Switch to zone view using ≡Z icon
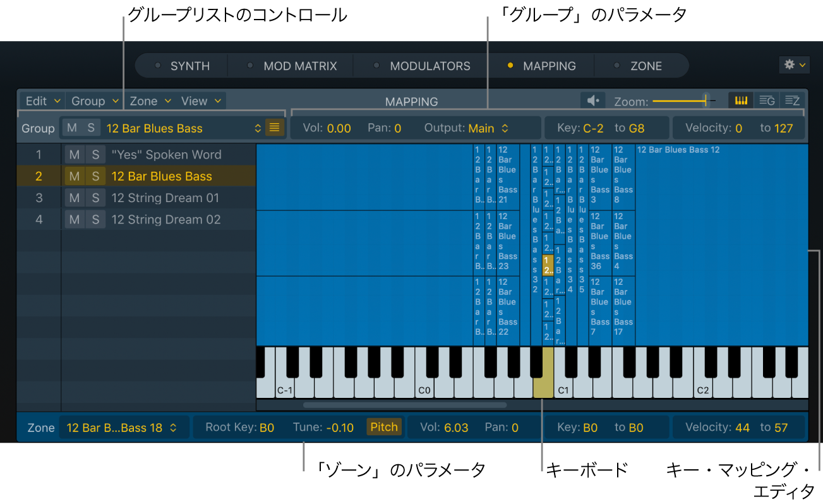The height and width of the screenshot is (504, 823). (791, 100)
